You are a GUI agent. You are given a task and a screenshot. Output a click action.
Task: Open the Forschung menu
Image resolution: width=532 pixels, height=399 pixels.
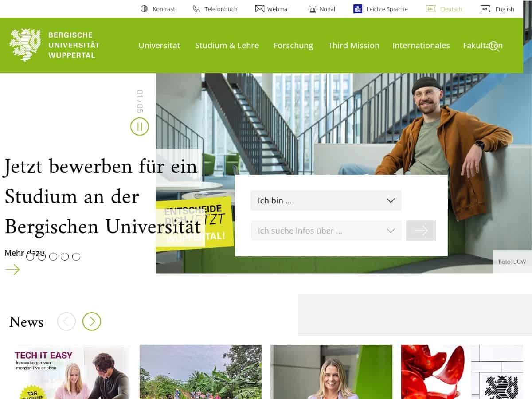pos(293,45)
